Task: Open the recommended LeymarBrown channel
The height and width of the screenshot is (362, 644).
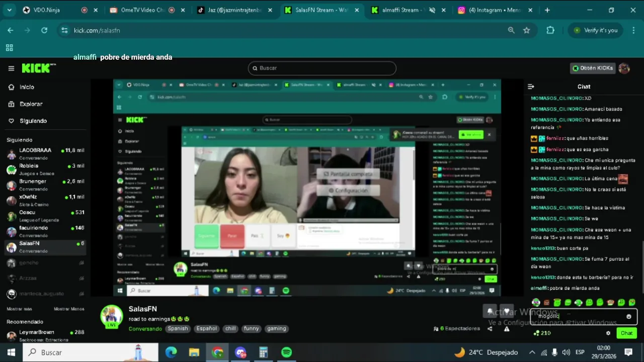Action: pyautogui.click(x=45, y=335)
